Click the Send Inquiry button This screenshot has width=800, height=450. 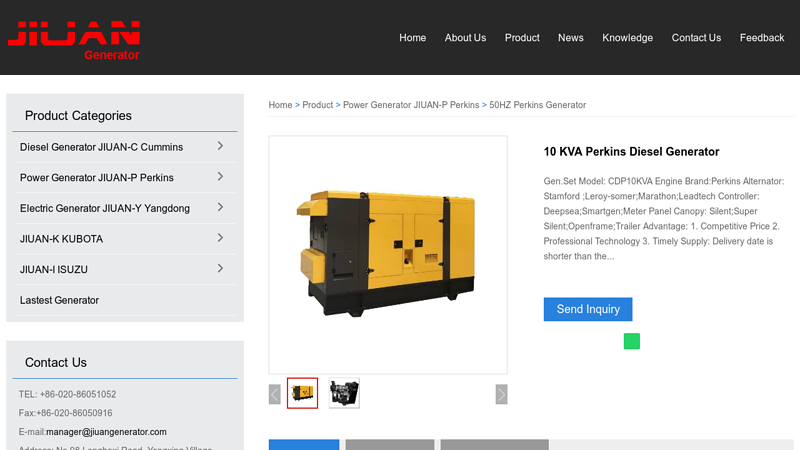click(588, 309)
